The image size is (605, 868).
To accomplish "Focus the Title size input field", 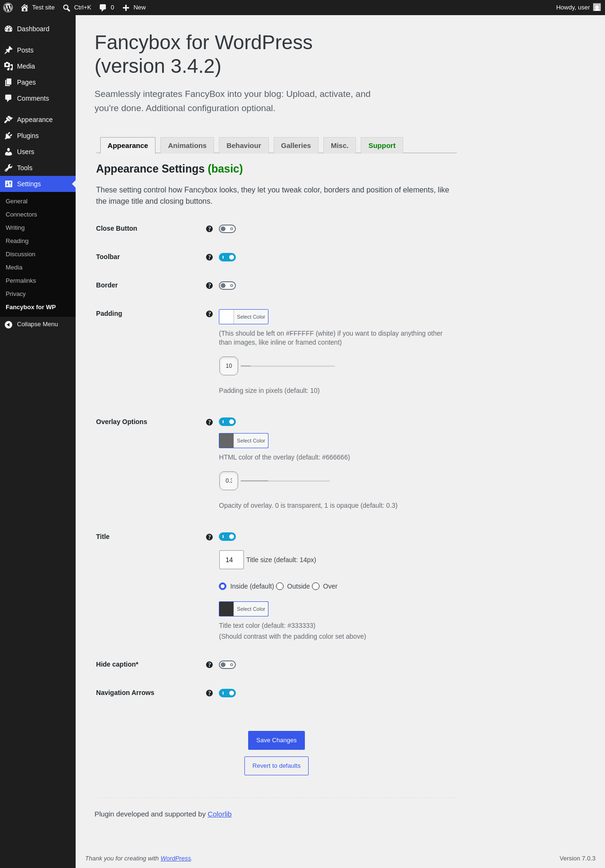I will 232,560.
